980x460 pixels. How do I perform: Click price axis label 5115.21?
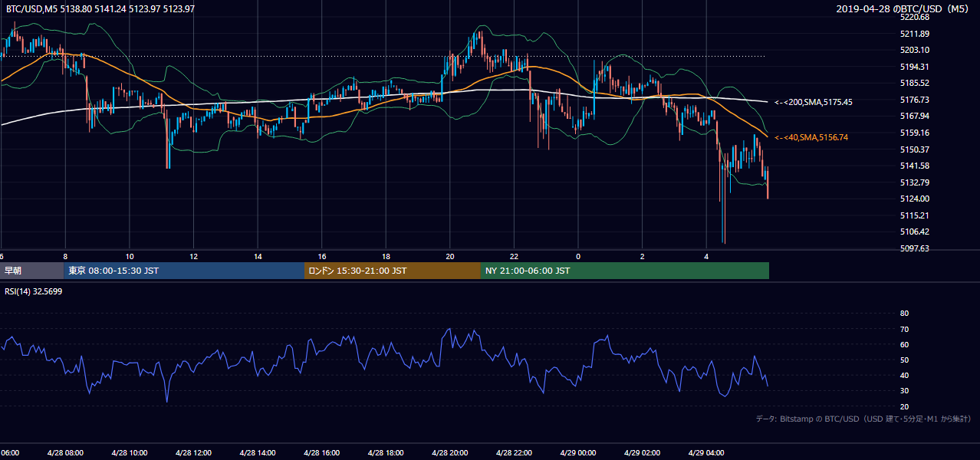click(915, 215)
